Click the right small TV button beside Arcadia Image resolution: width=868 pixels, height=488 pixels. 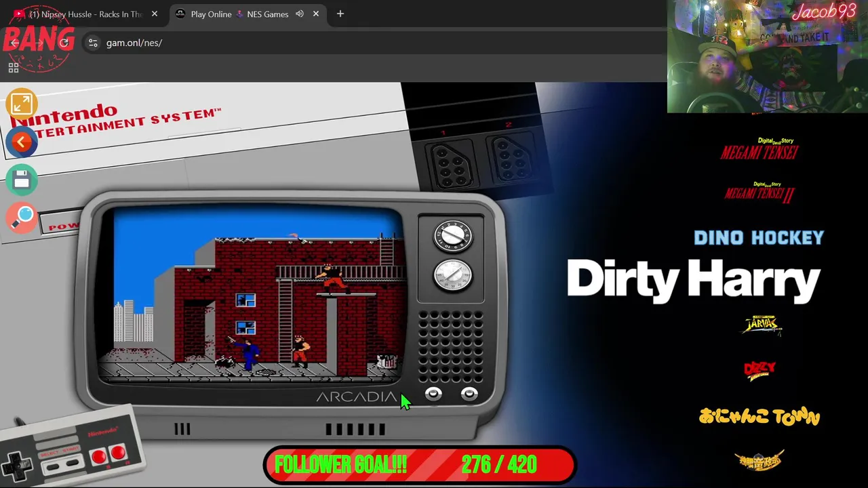coord(469,394)
